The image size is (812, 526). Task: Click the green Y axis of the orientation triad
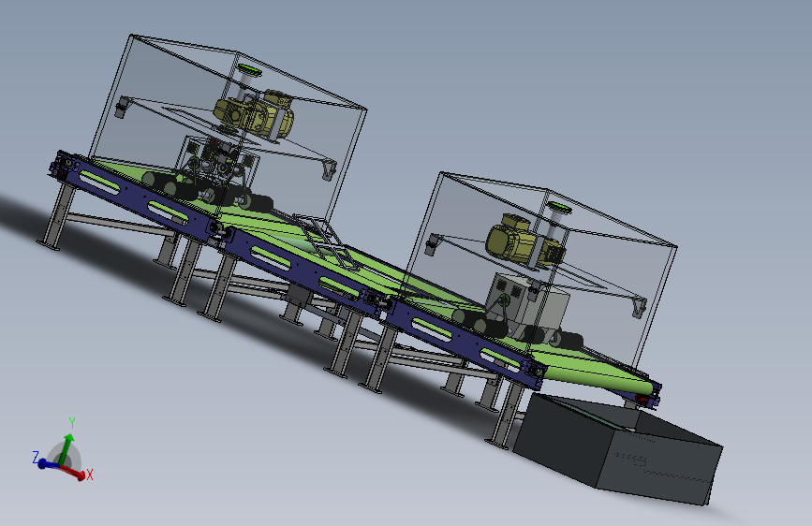pos(66,449)
